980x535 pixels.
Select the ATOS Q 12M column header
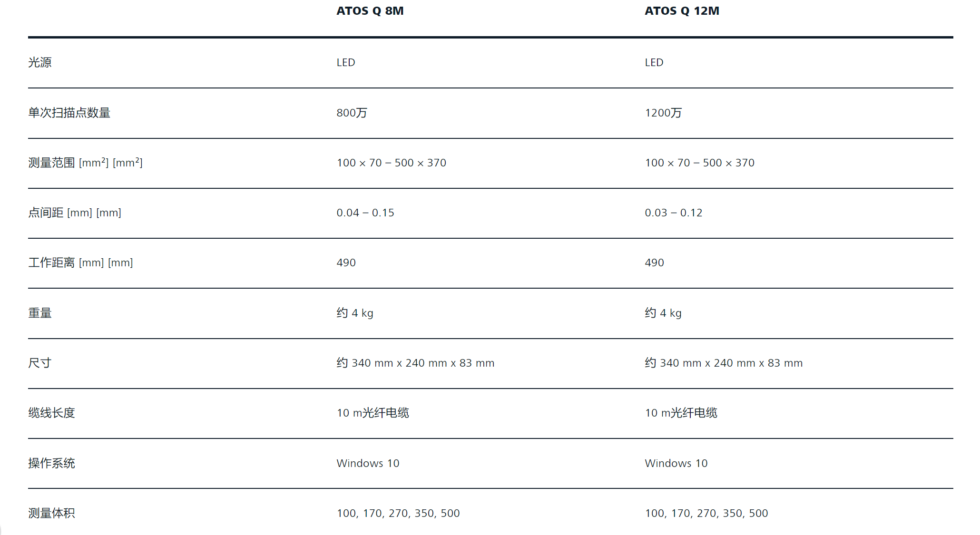click(x=682, y=11)
